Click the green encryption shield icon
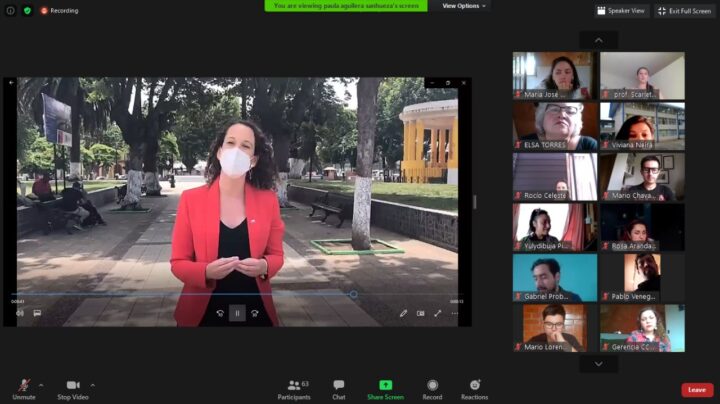 tap(27, 10)
